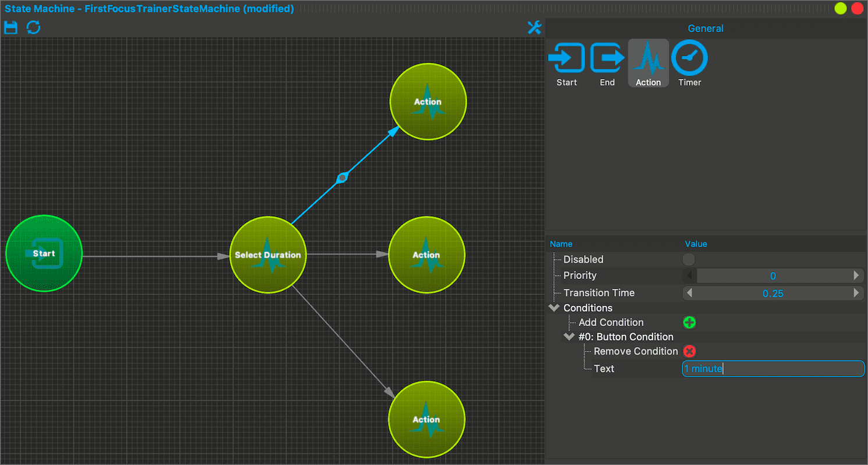
Task: Decrease Transition Time with left arrow
Action: click(689, 293)
